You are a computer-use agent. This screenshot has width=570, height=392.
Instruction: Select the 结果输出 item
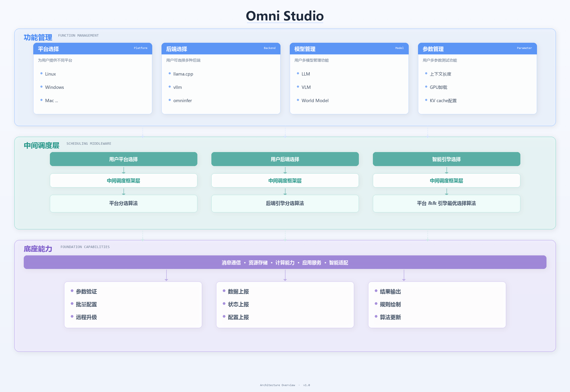tap(390, 292)
